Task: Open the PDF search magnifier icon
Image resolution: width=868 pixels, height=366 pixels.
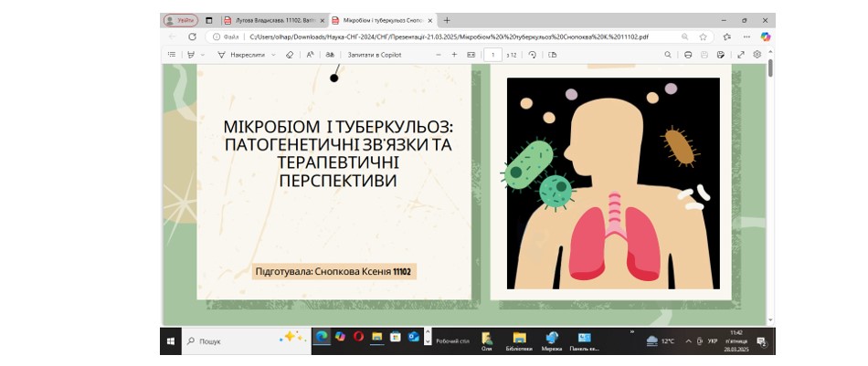Action: [x=668, y=55]
